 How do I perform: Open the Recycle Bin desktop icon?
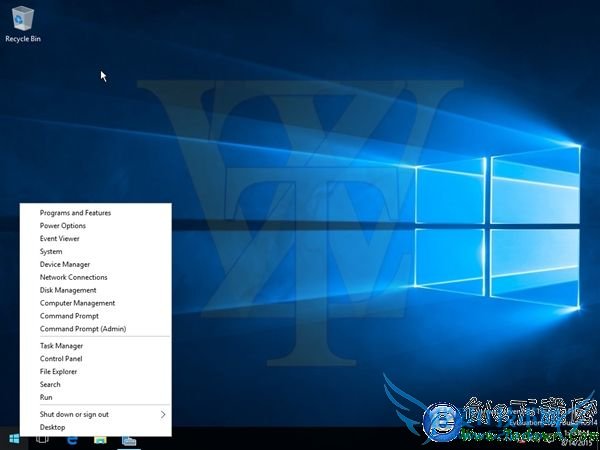(x=23, y=24)
